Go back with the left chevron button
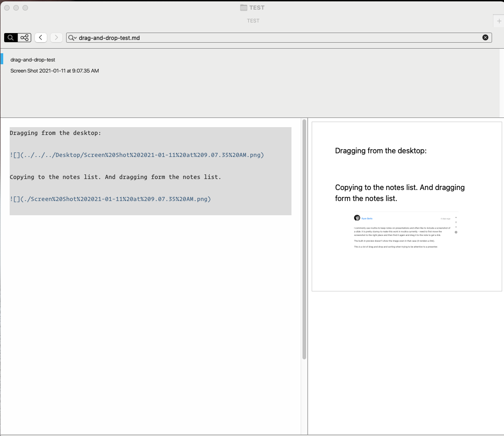This screenshot has height=436, width=504. click(41, 38)
